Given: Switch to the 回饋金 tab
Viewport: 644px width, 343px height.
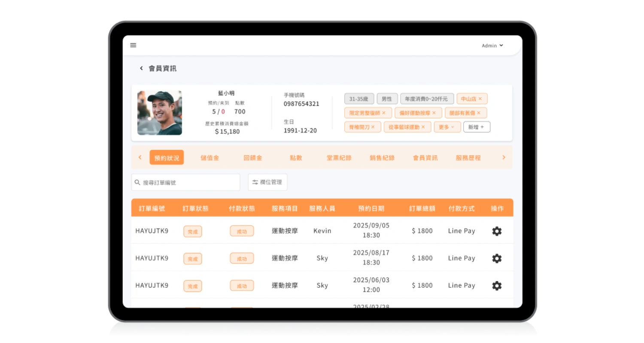Looking at the screenshot, I should coord(252,157).
